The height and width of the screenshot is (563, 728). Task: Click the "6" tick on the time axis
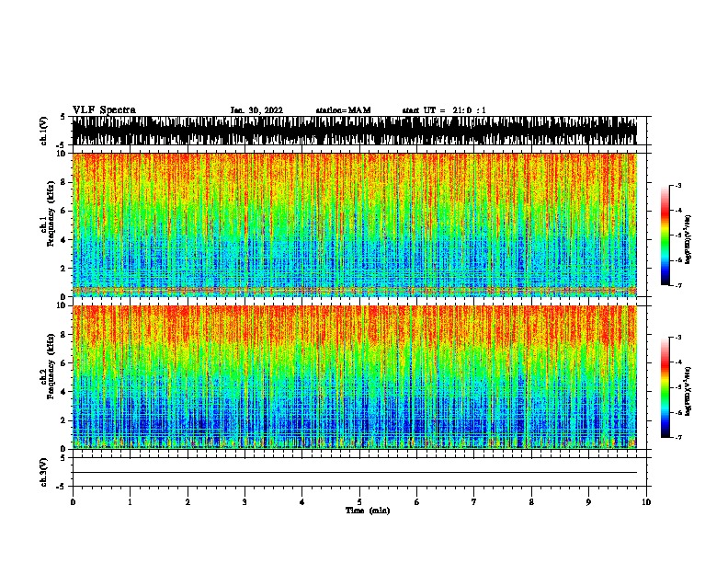coord(417,502)
